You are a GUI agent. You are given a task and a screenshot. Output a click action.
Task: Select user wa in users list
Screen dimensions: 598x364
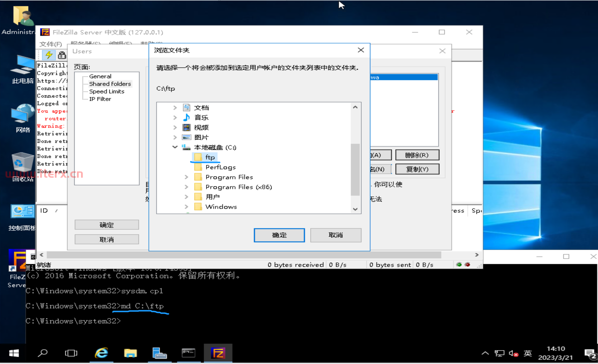(x=404, y=77)
